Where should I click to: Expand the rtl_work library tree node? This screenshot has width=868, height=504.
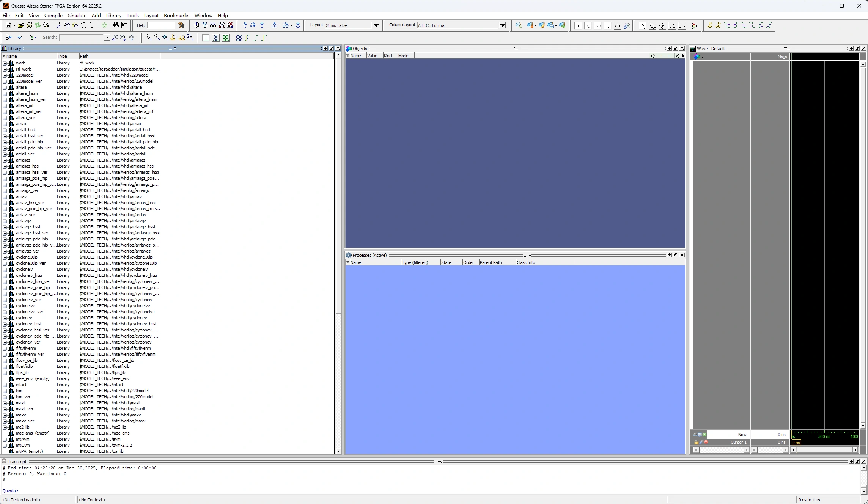5,69
